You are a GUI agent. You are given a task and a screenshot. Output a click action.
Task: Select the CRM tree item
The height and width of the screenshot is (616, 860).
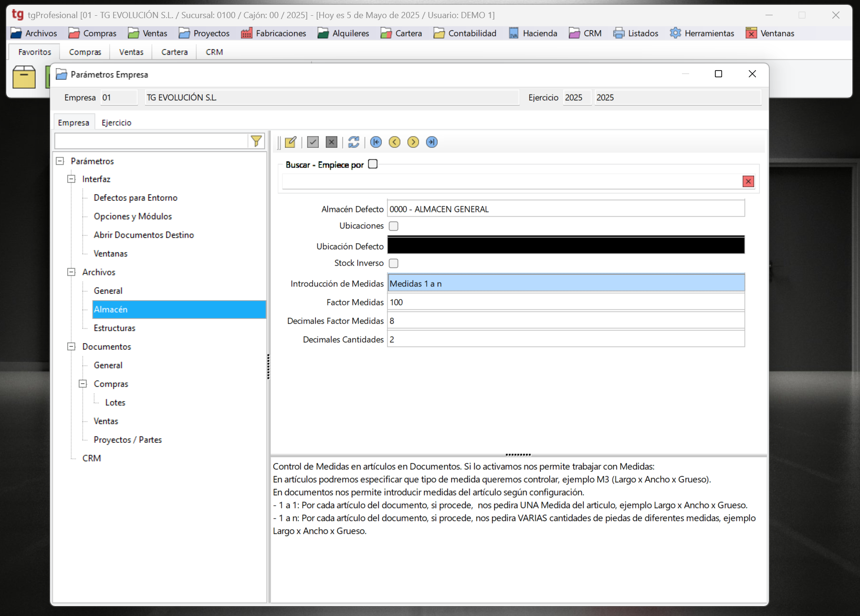(x=92, y=458)
